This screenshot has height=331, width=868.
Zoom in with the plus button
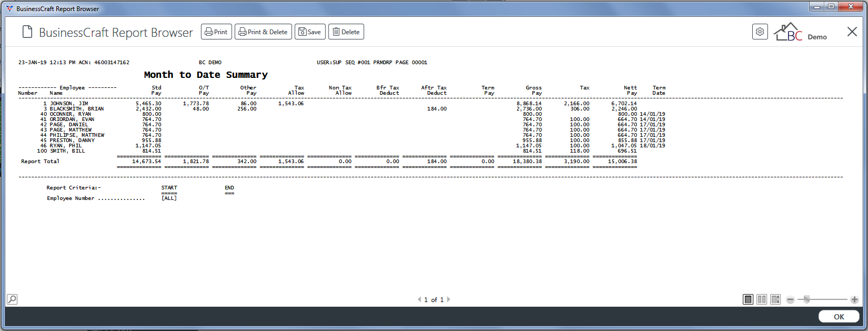tap(854, 299)
